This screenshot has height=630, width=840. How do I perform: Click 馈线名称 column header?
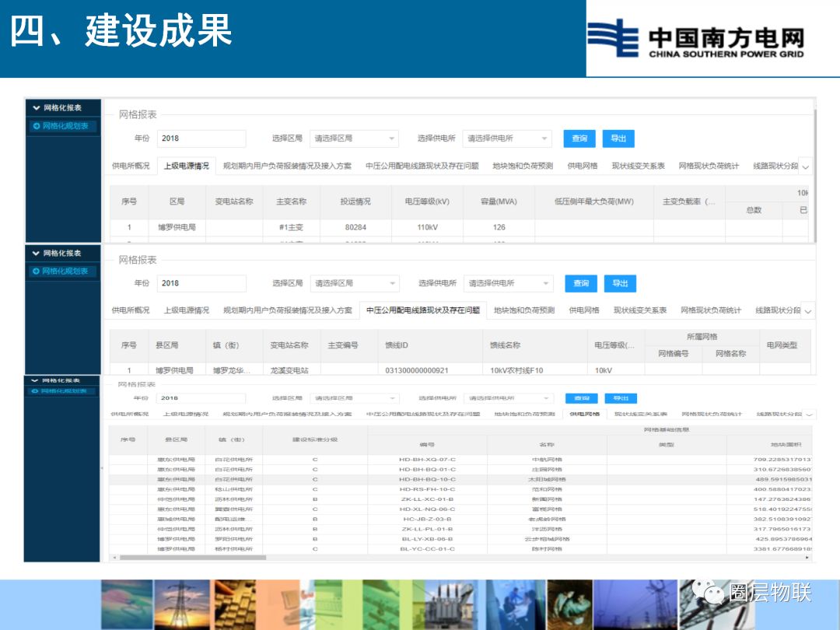(534, 345)
